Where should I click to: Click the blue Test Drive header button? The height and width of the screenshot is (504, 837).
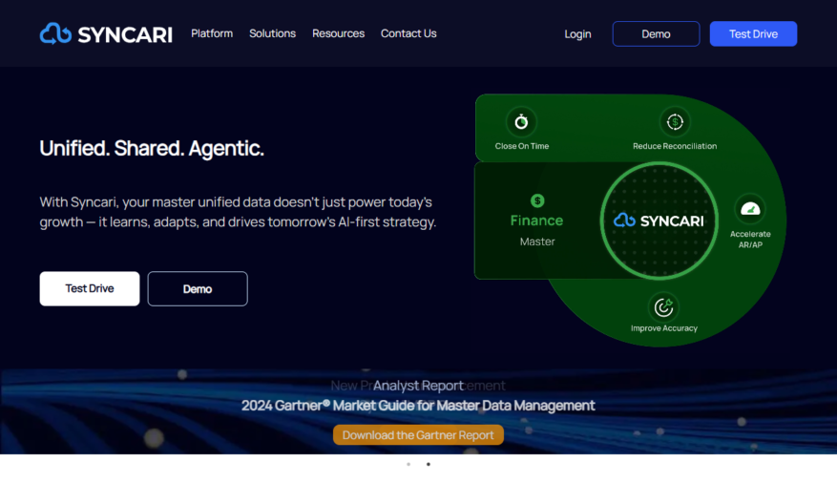click(x=753, y=34)
